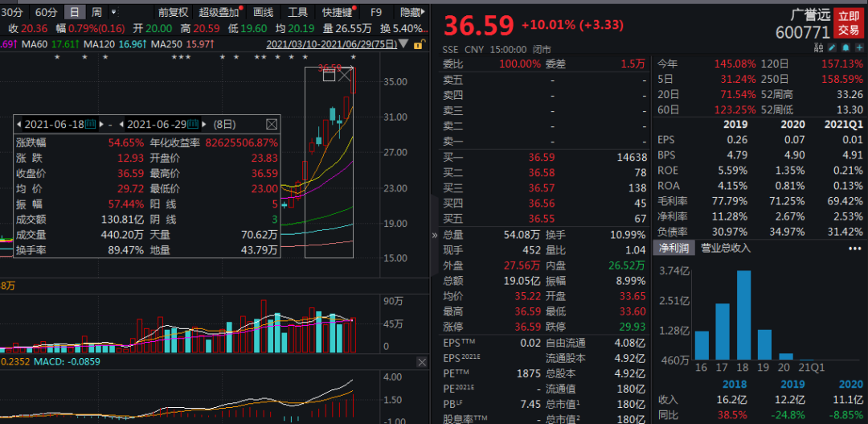The height and width of the screenshot is (424, 868).
Task: Click the 委比 value 100.00%
Action: [520, 64]
